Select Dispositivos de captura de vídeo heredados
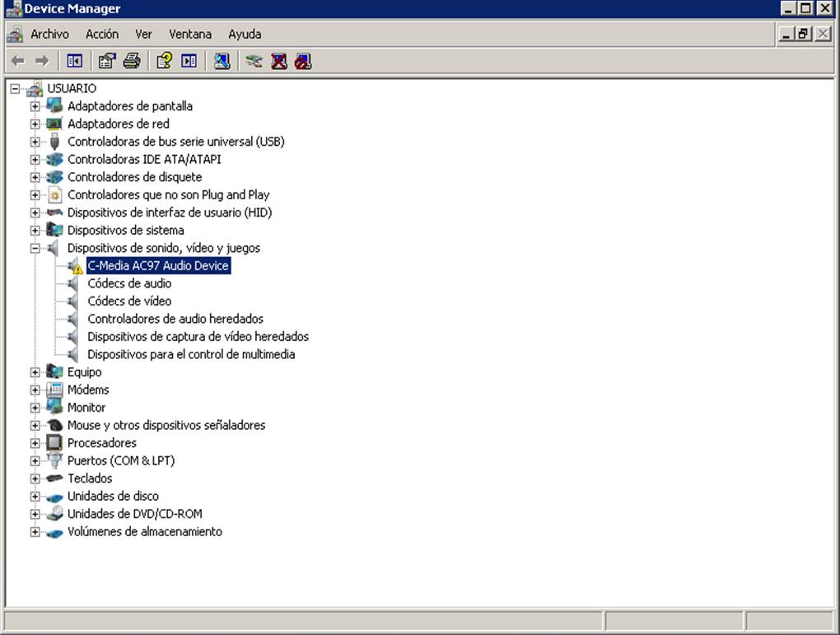This screenshot has height=635, width=840. coord(198,337)
